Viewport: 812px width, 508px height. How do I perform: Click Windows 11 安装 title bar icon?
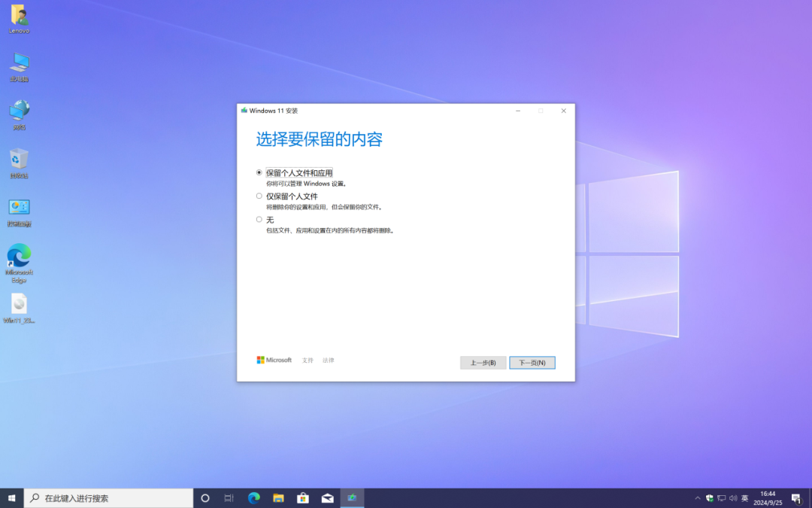[x=244, y=111]
